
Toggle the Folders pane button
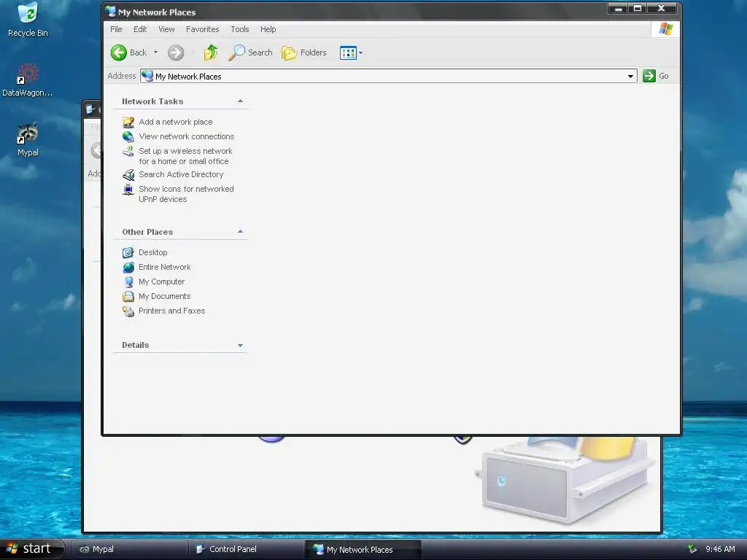tap(304, 52)
